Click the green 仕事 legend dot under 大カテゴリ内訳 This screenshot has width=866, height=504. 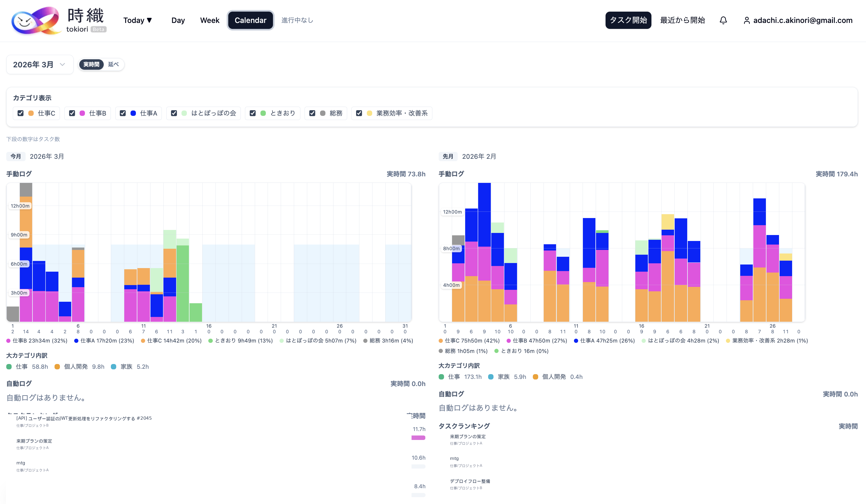[x=9, y=367]
